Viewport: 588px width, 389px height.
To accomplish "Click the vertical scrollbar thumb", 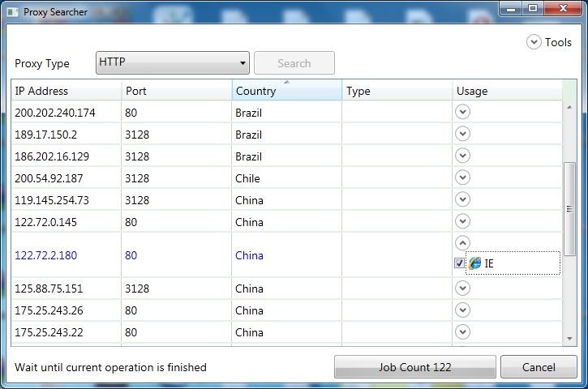I will [569, 209].
